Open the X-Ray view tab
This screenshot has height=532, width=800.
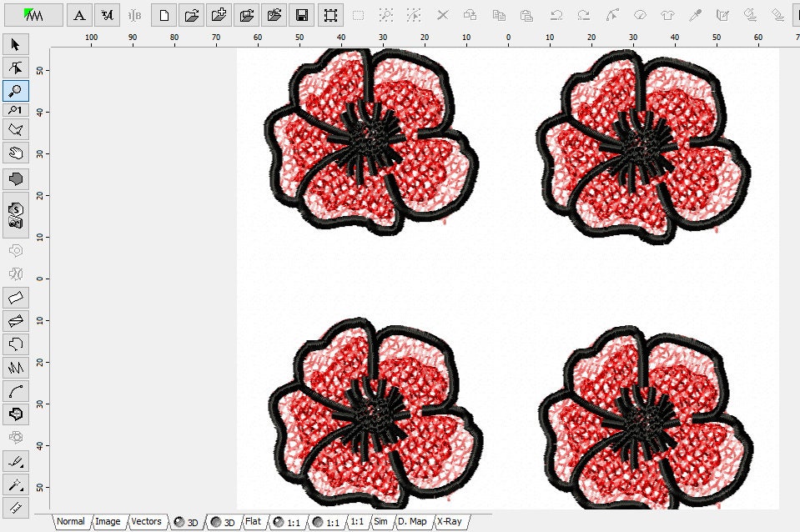point(448,522)
